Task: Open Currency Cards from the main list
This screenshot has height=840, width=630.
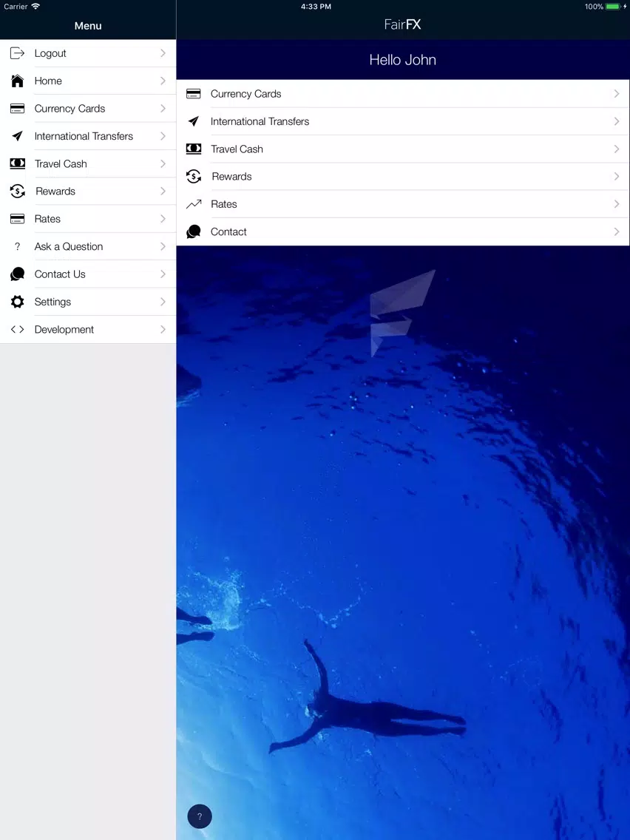Action: 403,94
